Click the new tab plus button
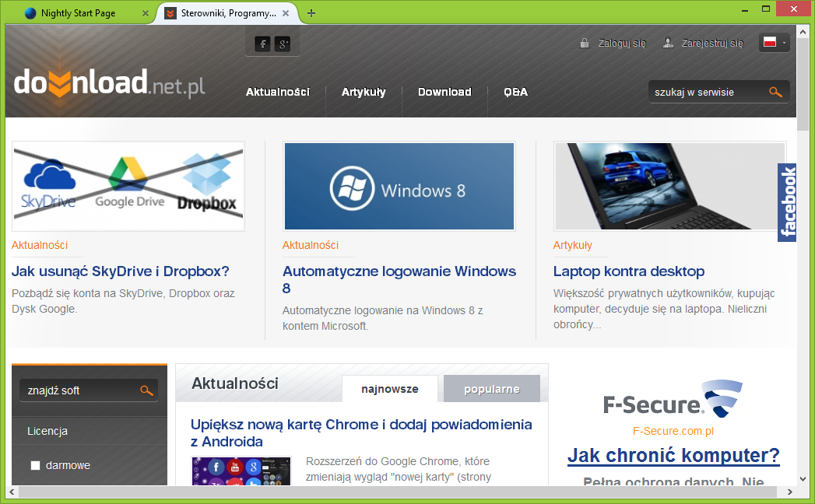Viewport: 815px width, 504px height. tap(311, 13)
